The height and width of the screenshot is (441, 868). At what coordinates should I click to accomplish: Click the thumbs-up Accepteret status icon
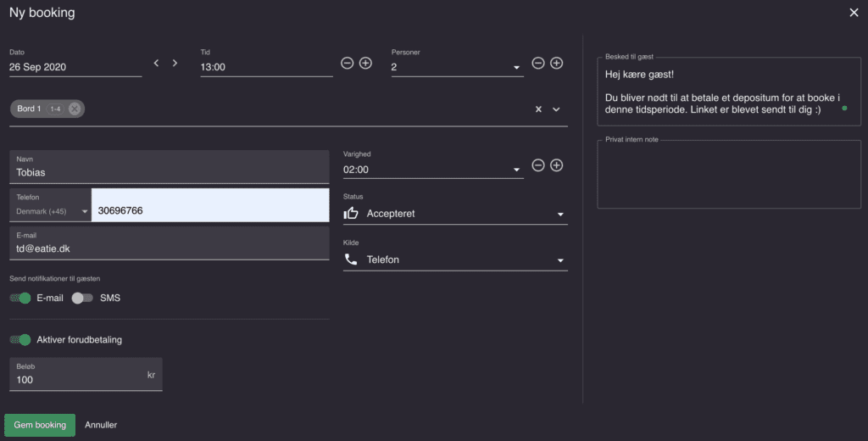tap(351, 214)
